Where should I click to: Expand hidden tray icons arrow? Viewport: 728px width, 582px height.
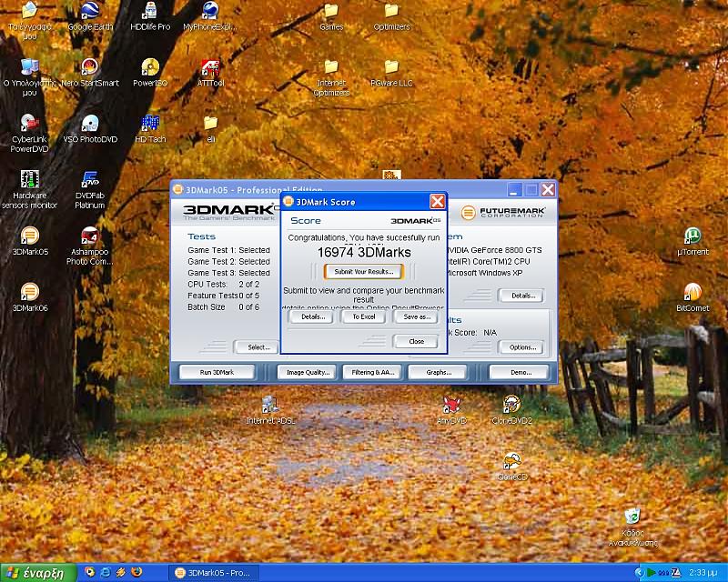coord(639,573)
